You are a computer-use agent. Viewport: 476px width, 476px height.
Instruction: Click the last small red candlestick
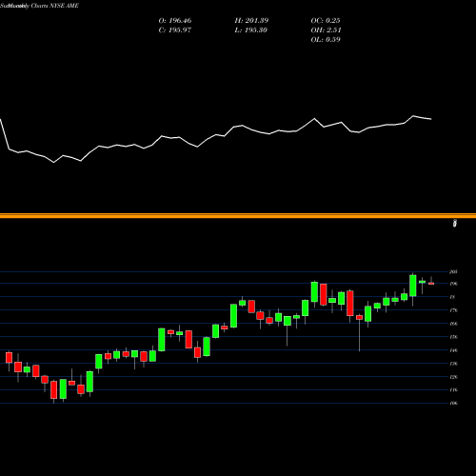pyautogui.click(x=431, y=284)
